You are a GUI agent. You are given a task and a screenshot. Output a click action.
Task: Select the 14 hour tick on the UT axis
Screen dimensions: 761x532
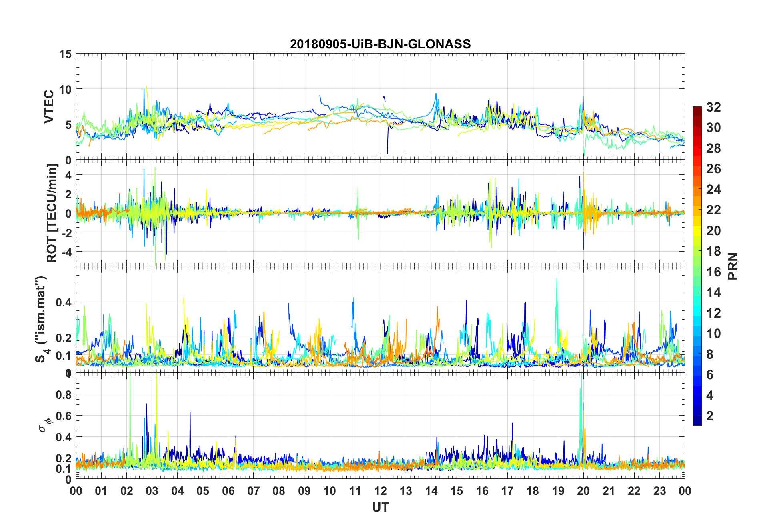pyautogui.click(x=431, y=491)
